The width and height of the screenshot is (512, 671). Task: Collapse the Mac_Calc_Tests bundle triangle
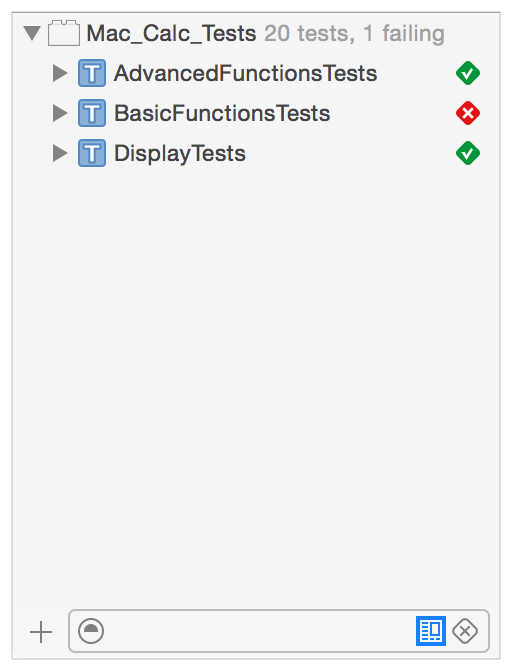click(x=32, y=33)
